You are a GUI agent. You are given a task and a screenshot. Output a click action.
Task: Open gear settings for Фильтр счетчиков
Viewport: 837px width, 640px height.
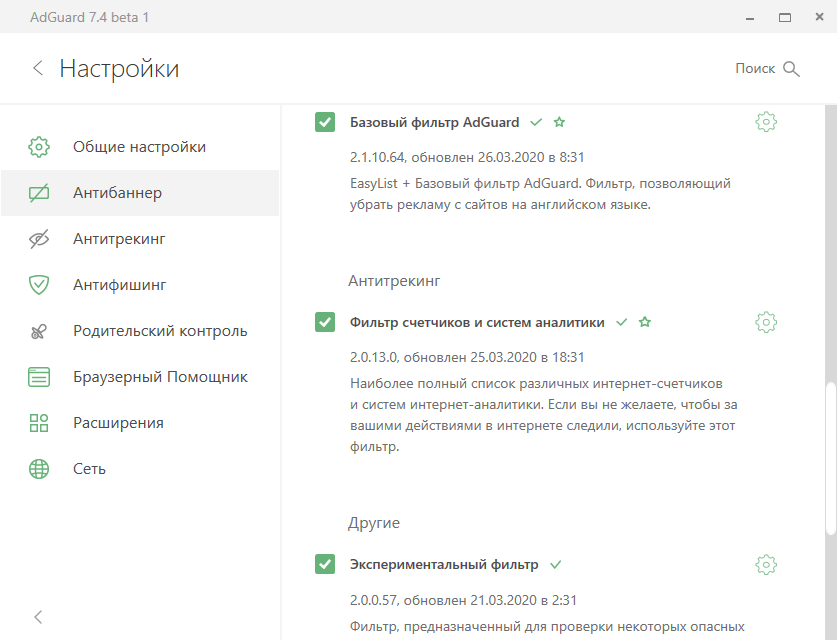pos(766,322)
